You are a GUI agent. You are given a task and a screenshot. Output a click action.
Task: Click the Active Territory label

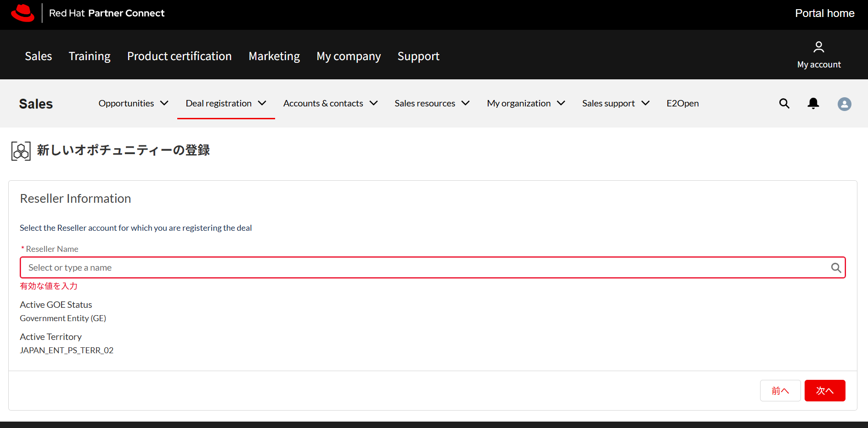51,337
